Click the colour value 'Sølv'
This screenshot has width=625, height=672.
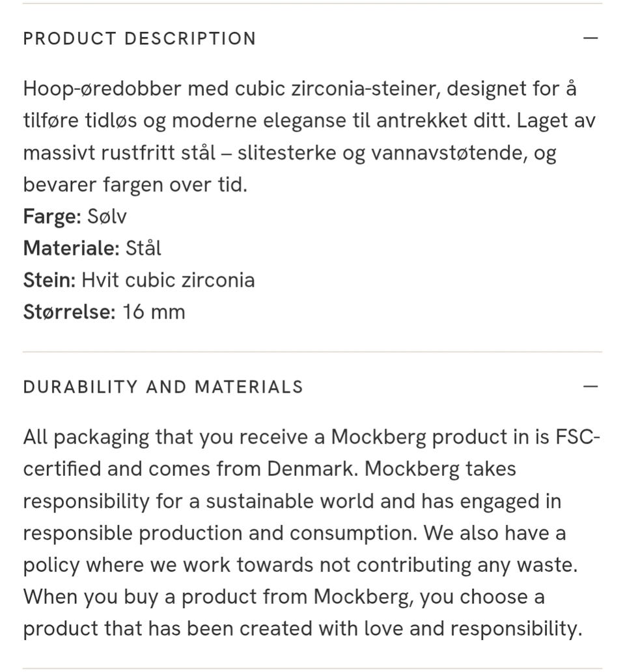coord(107,217)
